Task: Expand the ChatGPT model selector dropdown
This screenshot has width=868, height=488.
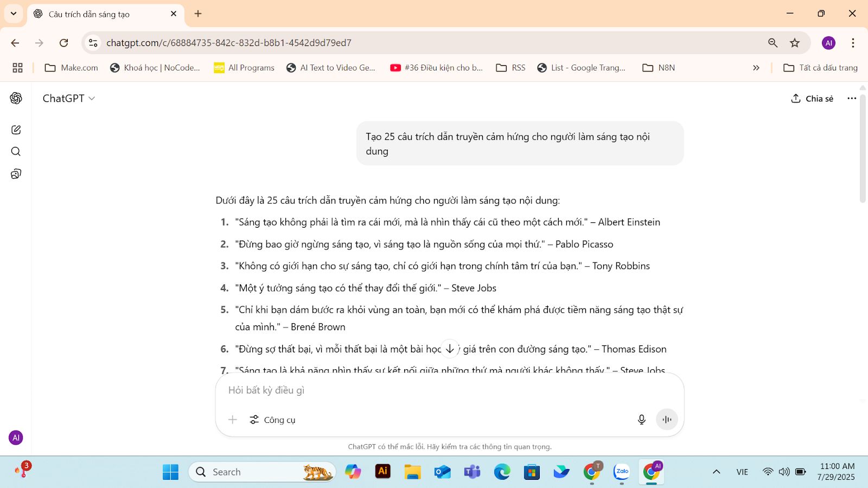Action: [x=69, y=98]
